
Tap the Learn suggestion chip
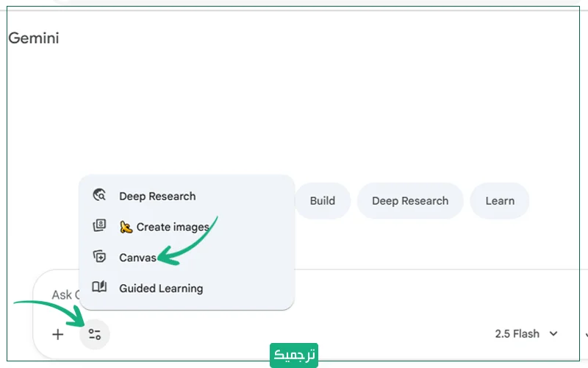(500, 201)
